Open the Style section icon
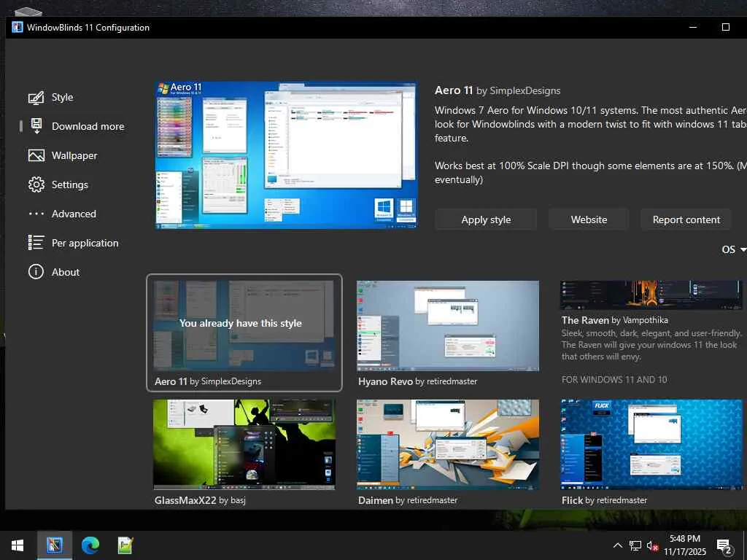The width and height of the screenshot is (747, 560). 36,98
